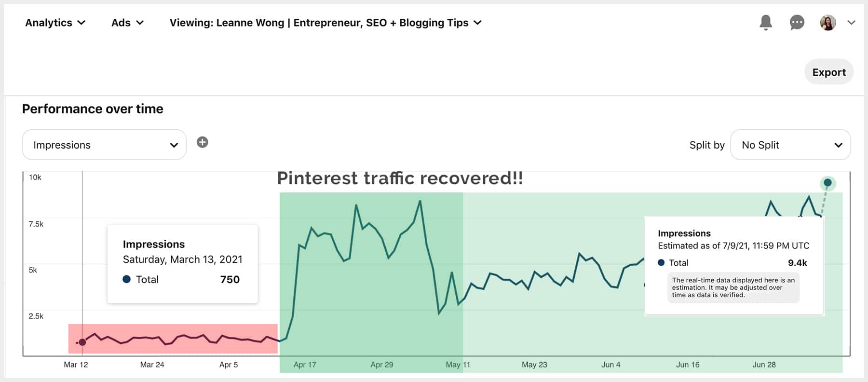Screen dimensions: 868x382
Task: Open the Ads menu
Action: pos(126,23)
